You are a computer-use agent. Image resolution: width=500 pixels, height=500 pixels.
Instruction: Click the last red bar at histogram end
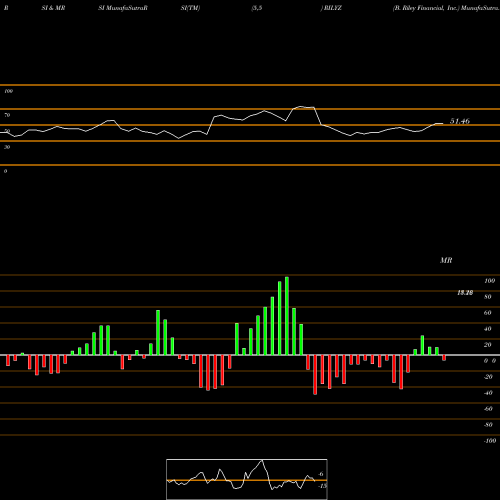(444, 358)
